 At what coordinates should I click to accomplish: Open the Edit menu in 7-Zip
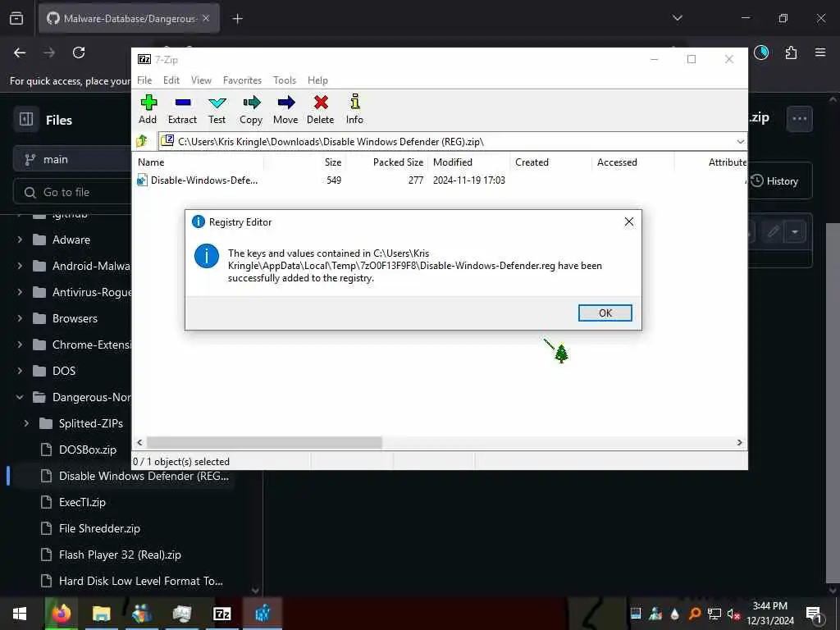pos(171,80)
